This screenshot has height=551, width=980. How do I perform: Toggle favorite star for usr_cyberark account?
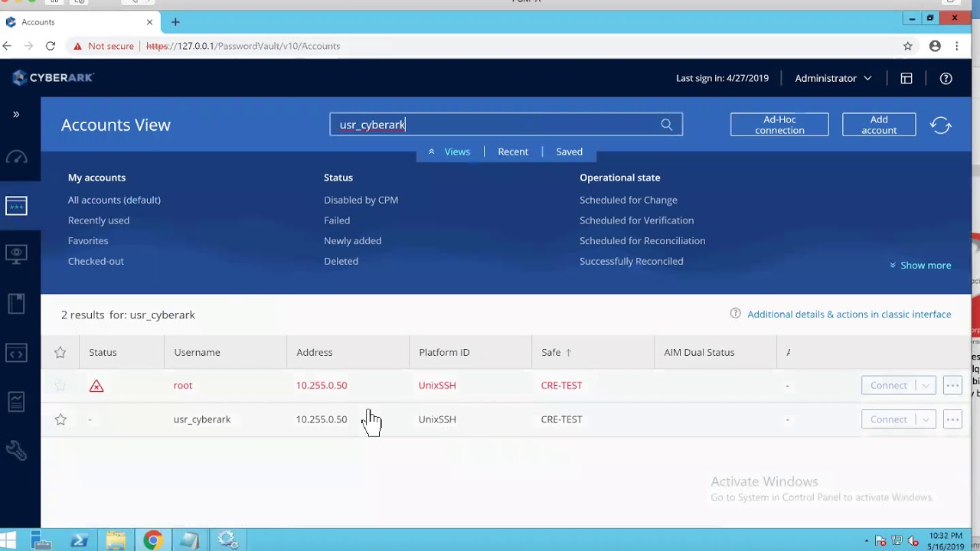pos(60,419)
